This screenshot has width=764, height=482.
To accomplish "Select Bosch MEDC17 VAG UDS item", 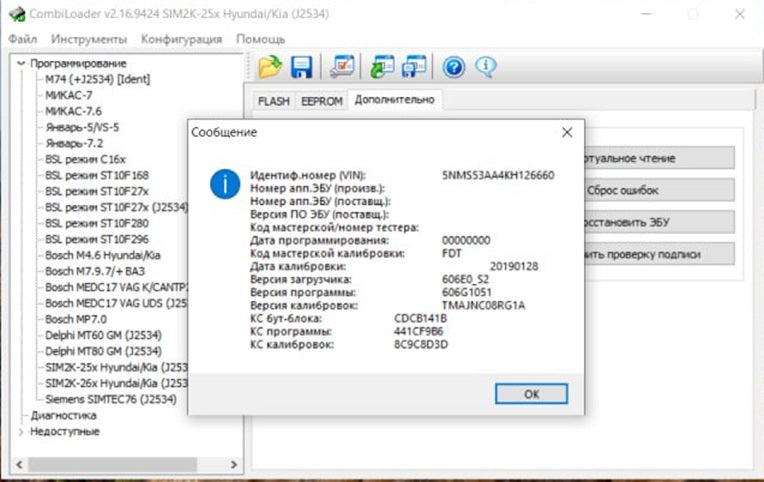I will 116,303.
